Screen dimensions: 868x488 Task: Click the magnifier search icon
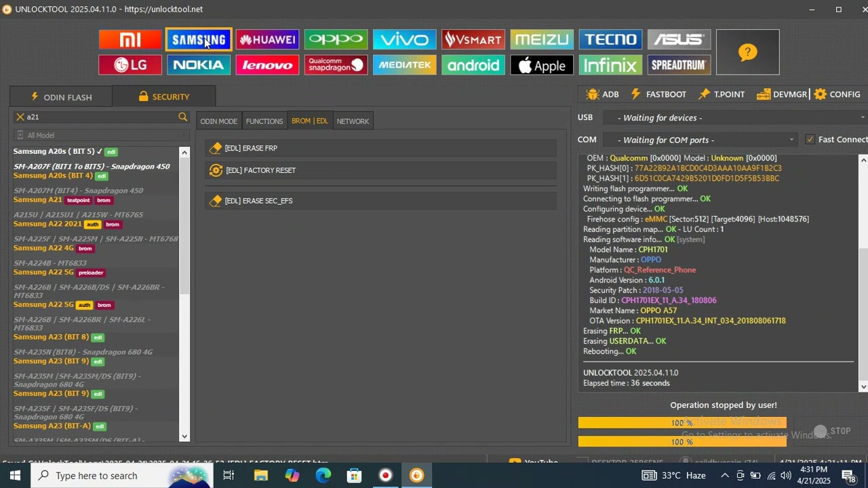coord(182,117)
